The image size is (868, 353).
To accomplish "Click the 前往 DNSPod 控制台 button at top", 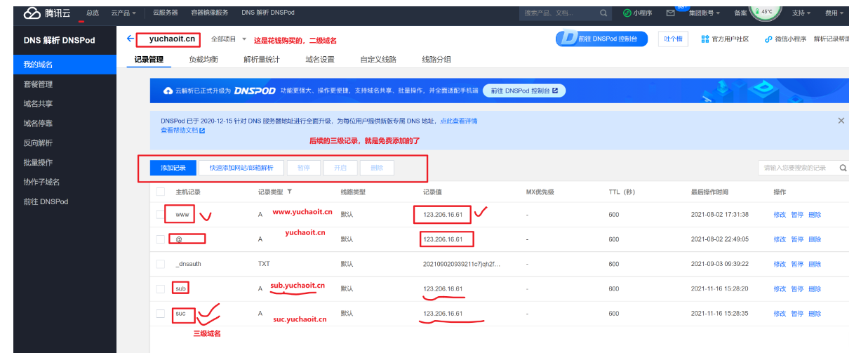I will [x=601, y=39].
